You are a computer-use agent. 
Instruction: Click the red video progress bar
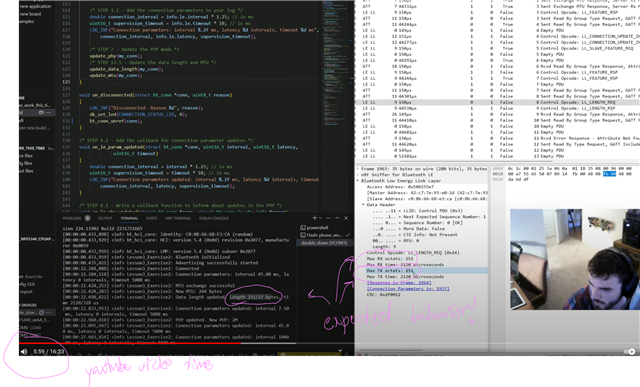(x=131, y=343)
